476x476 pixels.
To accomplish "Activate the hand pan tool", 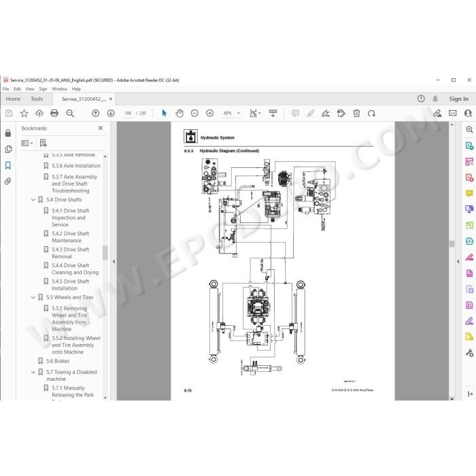I will pyautogui.click(x=180, y=114).
